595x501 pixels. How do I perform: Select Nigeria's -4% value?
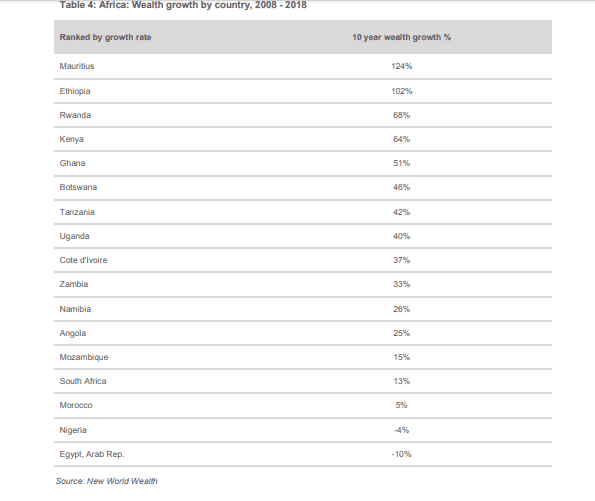[401, 430]
